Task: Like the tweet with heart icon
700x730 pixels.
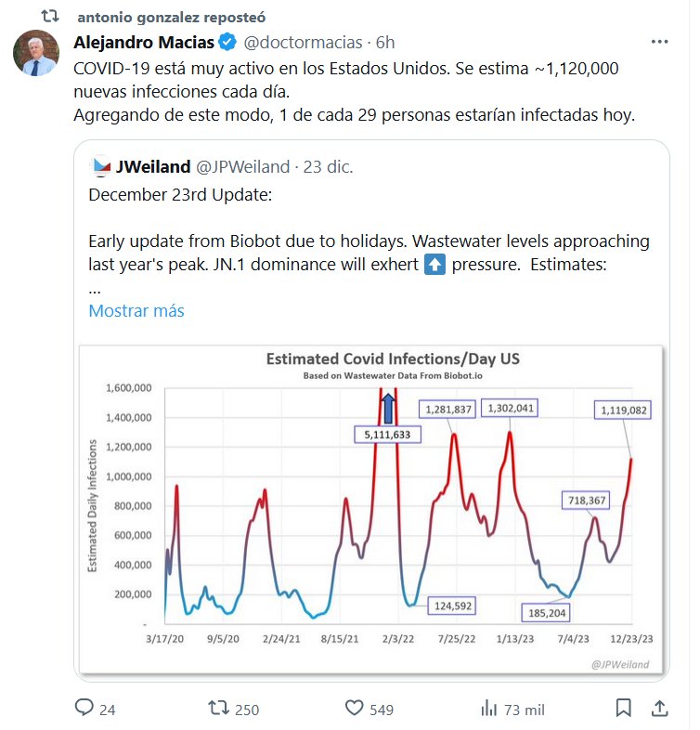Action: [x=354, y=709]
